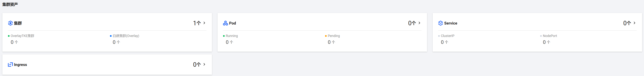
Task: Click the Pod card title
Action: (232, 23)
